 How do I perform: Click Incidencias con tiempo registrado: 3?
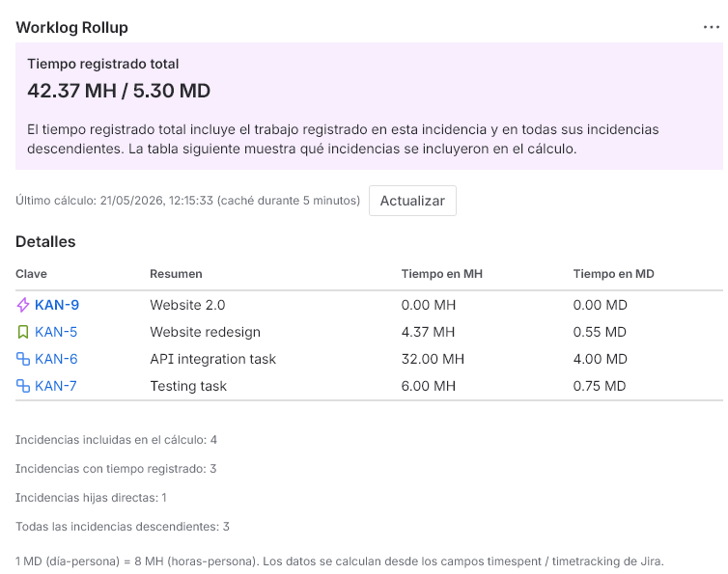point(116,469)
